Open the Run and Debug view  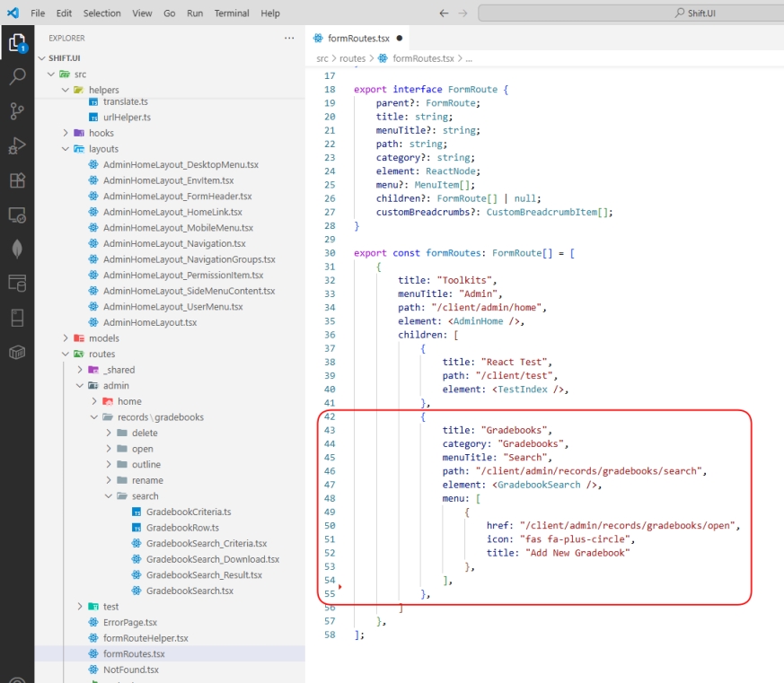click(17, 145)
